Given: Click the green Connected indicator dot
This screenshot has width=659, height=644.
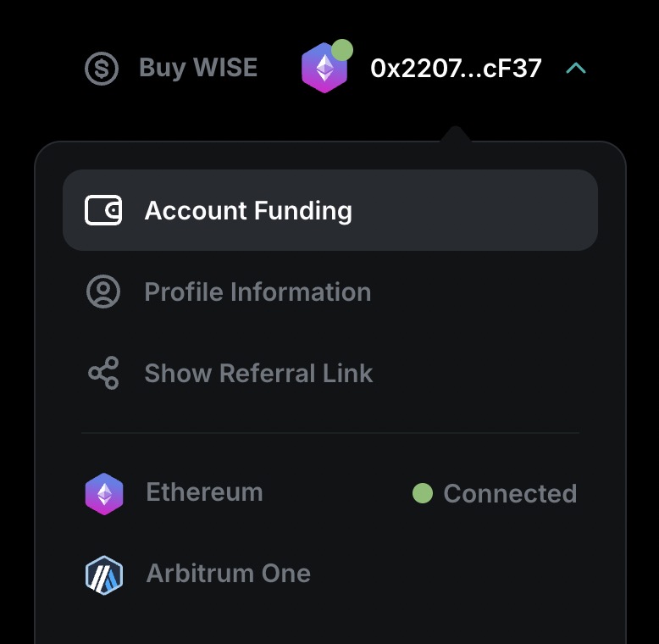Looking at the screenshot, I should pos(422,493).
